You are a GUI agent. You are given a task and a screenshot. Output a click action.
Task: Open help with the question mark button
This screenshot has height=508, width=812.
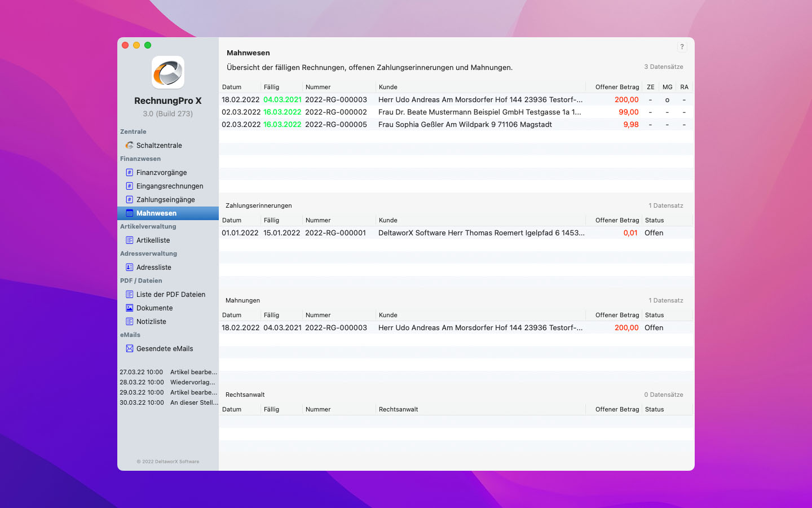pyautogui.click(x=682, y=47)
